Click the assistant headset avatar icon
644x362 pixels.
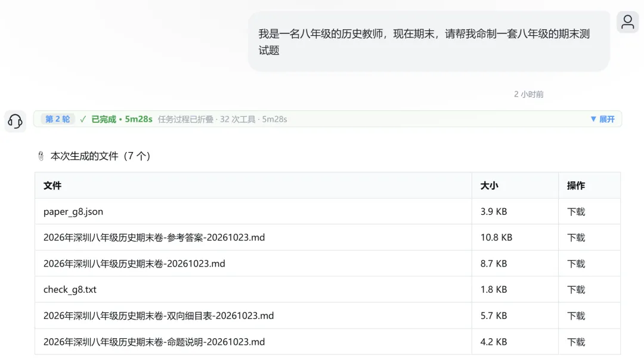15,121
